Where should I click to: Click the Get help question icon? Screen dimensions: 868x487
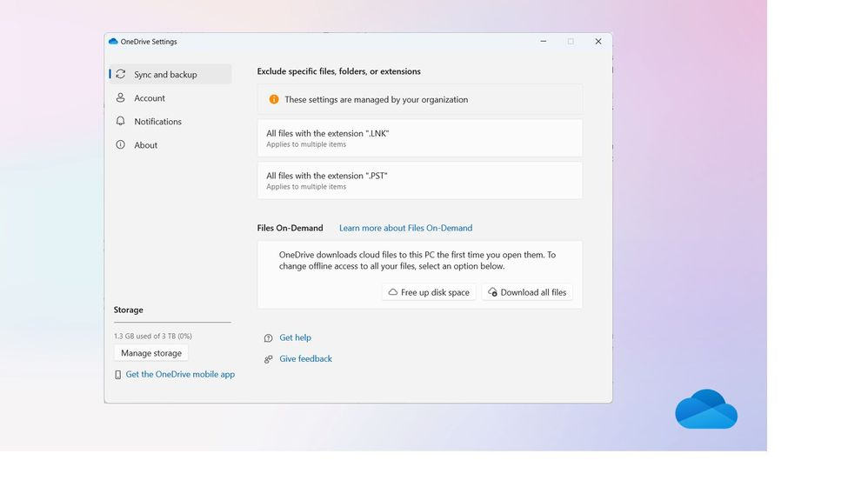pos(269,337)
